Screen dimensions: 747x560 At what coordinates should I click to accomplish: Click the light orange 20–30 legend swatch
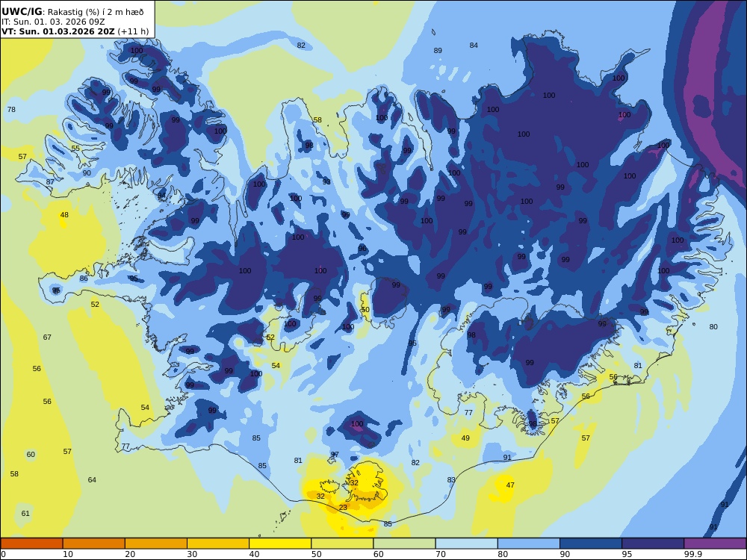(156, 544)
